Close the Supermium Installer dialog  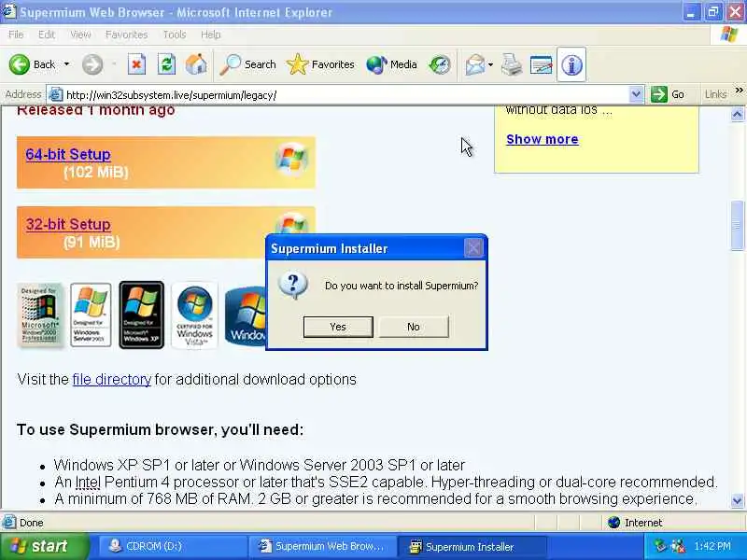473,247
